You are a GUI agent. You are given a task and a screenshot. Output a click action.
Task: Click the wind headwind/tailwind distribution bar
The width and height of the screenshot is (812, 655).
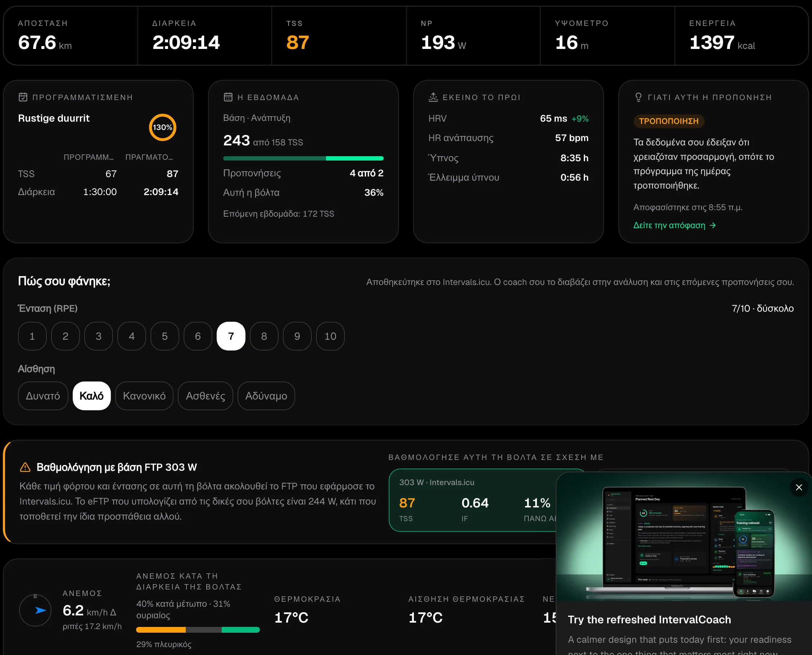click(198, 630)
